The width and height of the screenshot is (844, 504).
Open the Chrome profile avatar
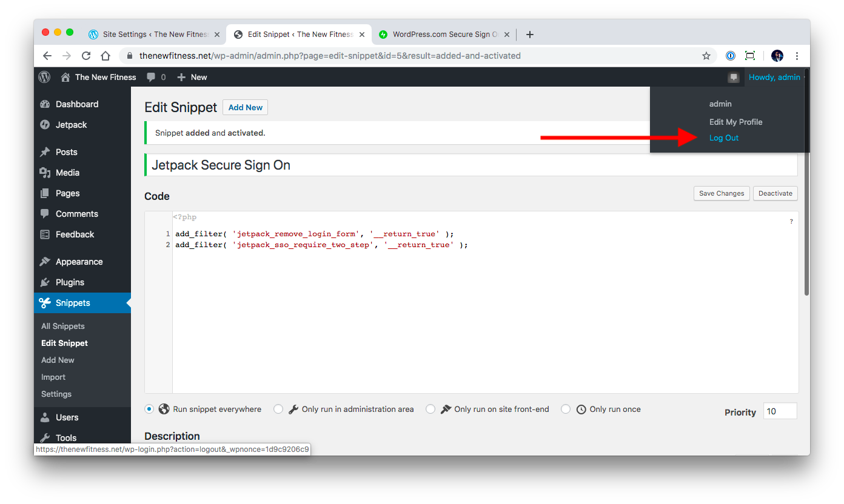777,56
